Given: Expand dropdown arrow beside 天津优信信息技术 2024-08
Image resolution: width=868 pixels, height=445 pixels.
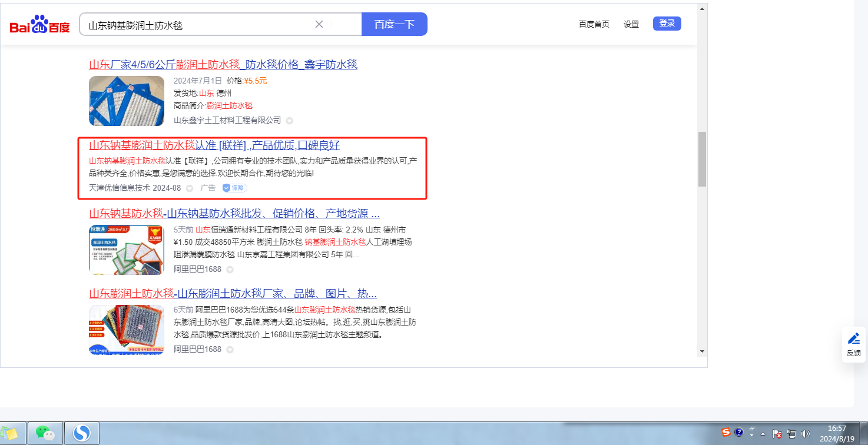Looking at the screenshot, I should pyautogui.click(x=189, y=188).
